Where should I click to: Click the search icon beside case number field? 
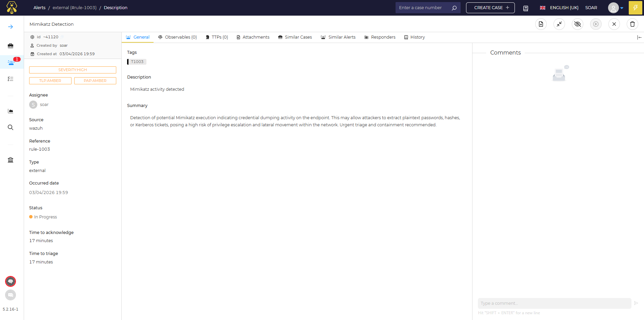[x=454, y=8]
